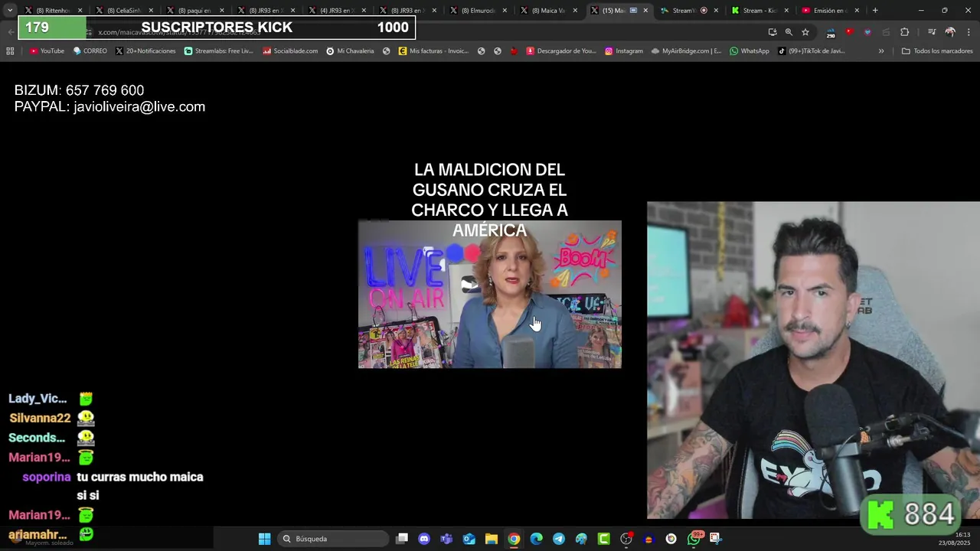Open Camtasia from the taskbar

click(x=604, y=539)
